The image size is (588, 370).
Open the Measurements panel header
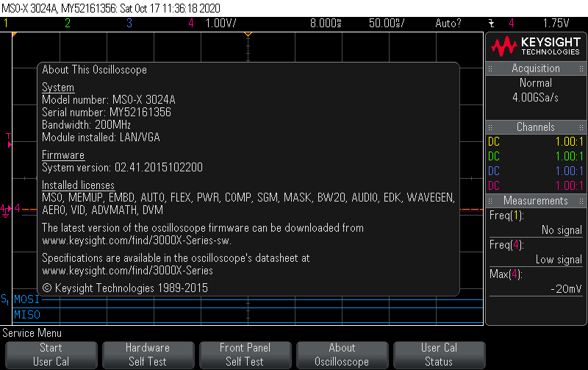[536, 201]
